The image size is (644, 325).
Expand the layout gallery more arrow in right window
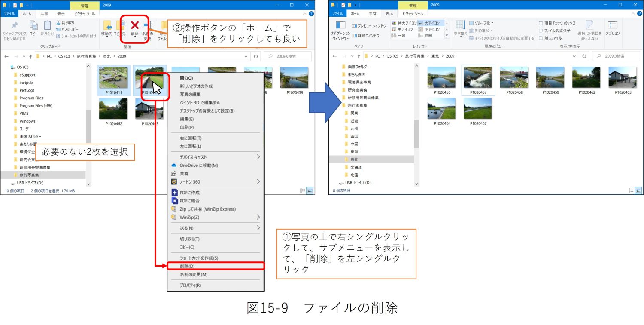tap(447, 35)
